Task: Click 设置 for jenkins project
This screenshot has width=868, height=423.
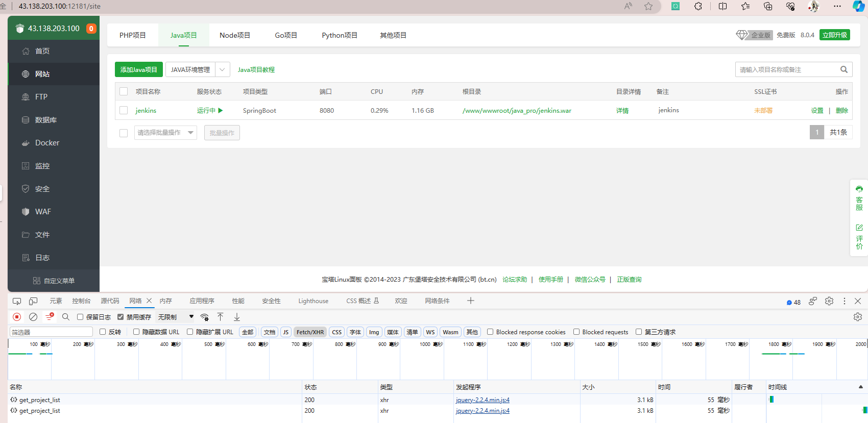Action: pos(817,110)
